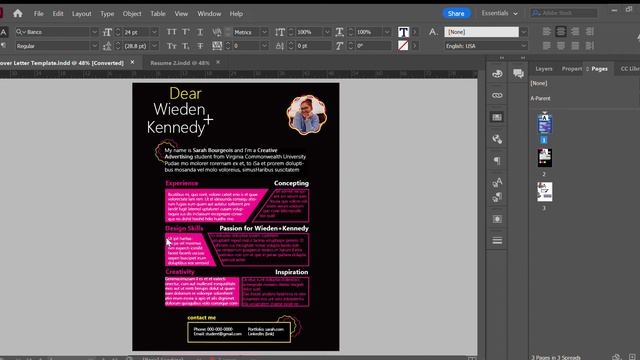
Task: Open the Window menu
Action: (209, 13)
